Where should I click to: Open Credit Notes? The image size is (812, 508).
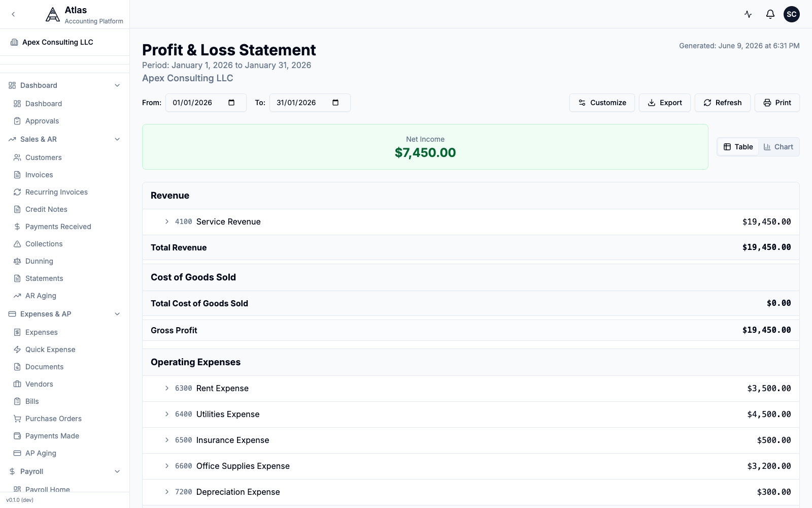coord(46,209)
